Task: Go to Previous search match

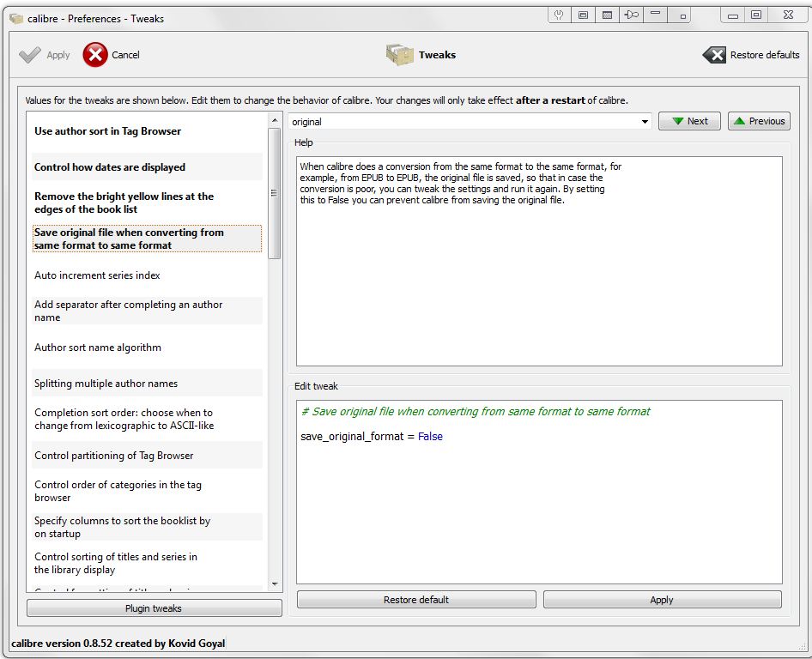Action: pos(759,121)
